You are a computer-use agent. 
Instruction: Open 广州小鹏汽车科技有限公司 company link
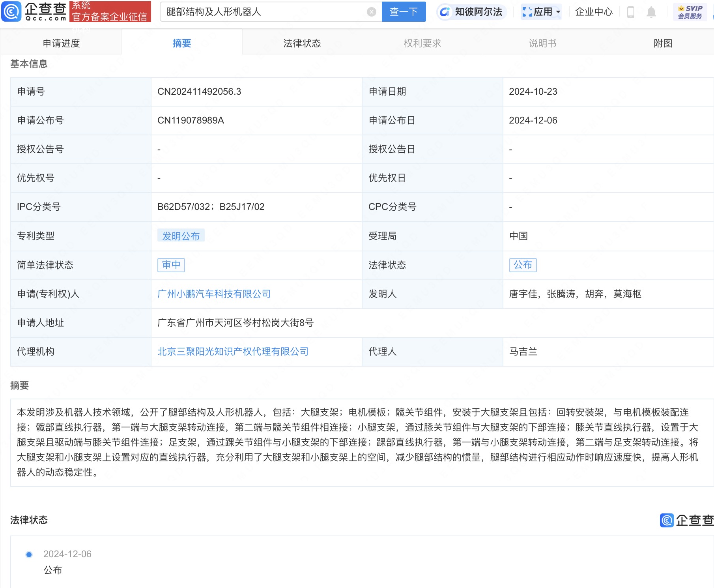214,294
